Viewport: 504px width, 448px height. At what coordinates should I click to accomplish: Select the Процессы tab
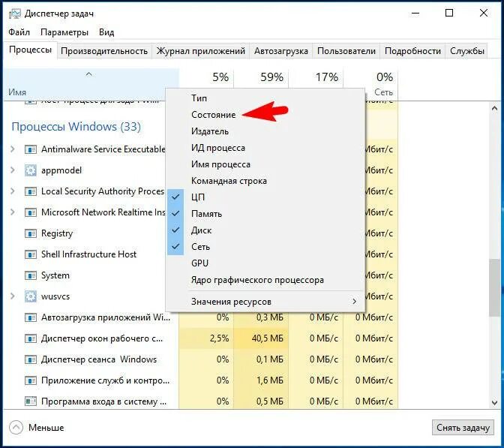tap(30, 50)
